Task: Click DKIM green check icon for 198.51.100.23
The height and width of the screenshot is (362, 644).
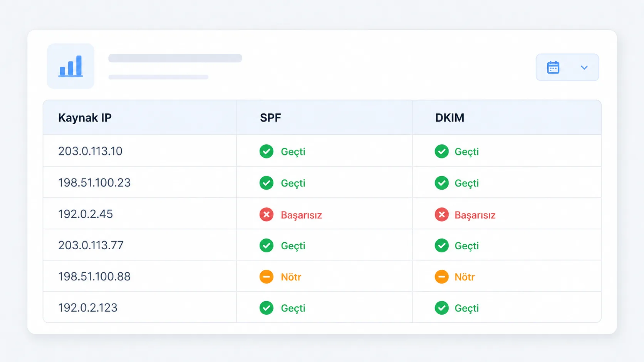Action: tap(441, 183)
